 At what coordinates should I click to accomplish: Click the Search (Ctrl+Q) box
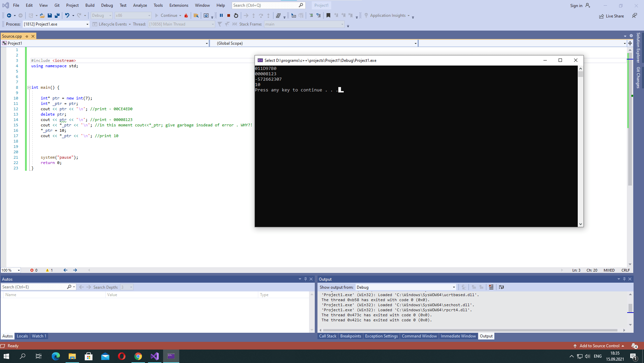(268, 5)
